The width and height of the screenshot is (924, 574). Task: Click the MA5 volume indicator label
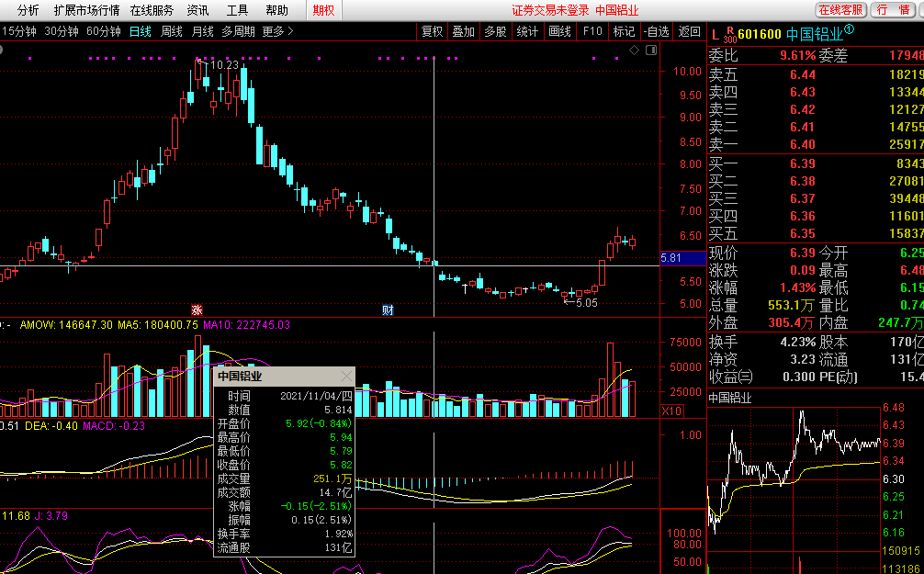click(157, 325)
